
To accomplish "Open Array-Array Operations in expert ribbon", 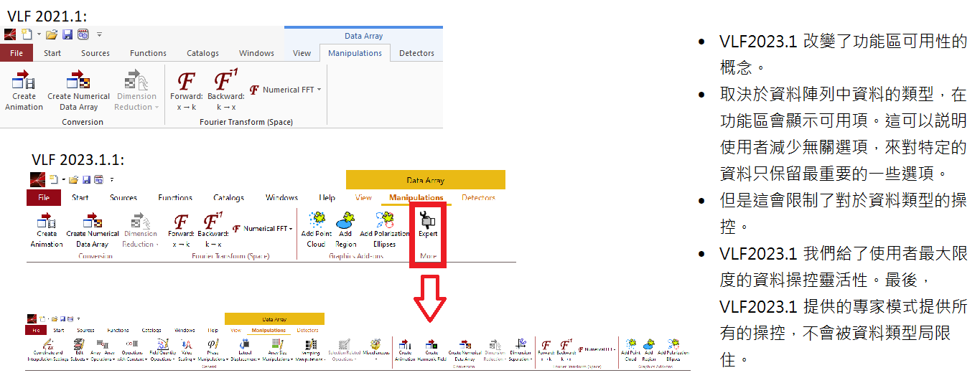I will [103, 351].
